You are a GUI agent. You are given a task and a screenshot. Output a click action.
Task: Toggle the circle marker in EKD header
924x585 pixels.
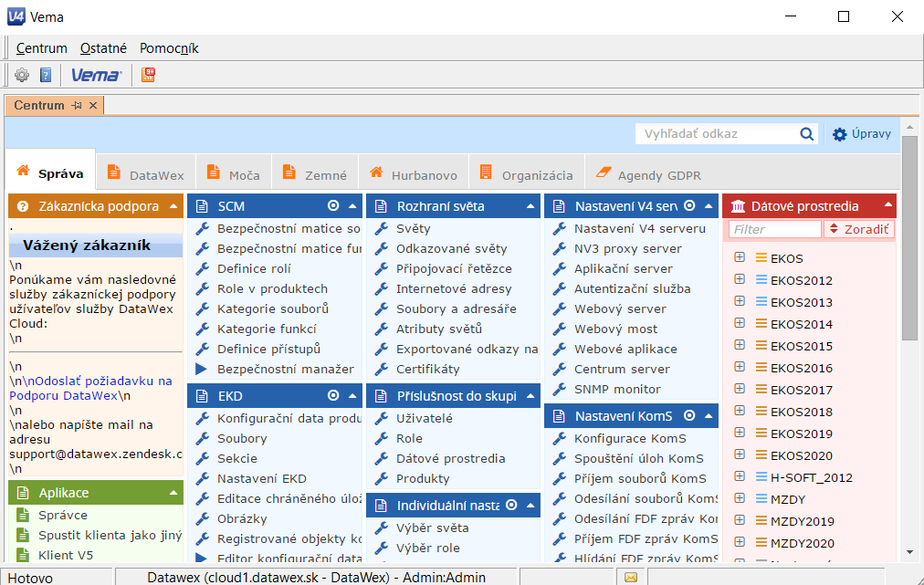coord(333,395)
